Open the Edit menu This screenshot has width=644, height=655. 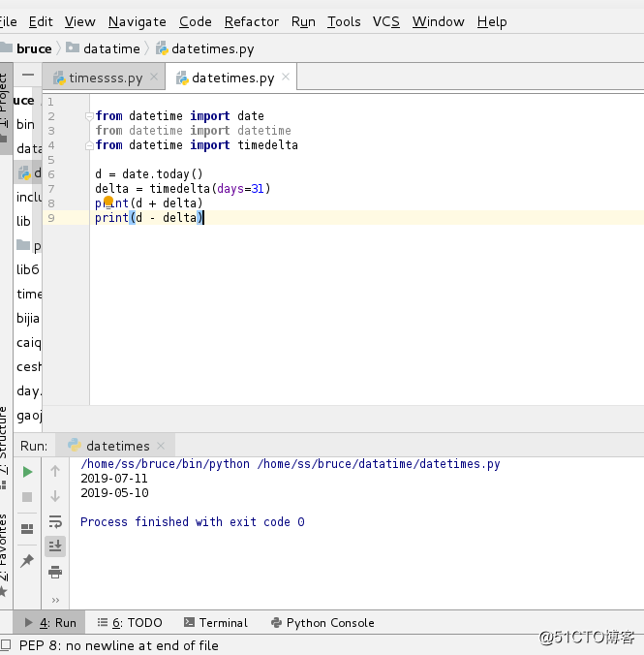(x=41, y=21)
